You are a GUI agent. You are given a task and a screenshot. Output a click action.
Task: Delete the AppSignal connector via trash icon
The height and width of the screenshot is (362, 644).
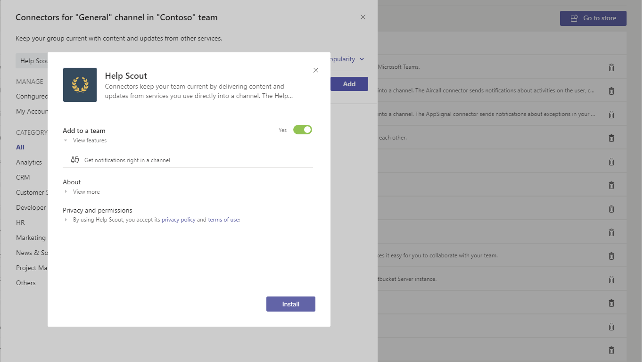tap(611, 115)
